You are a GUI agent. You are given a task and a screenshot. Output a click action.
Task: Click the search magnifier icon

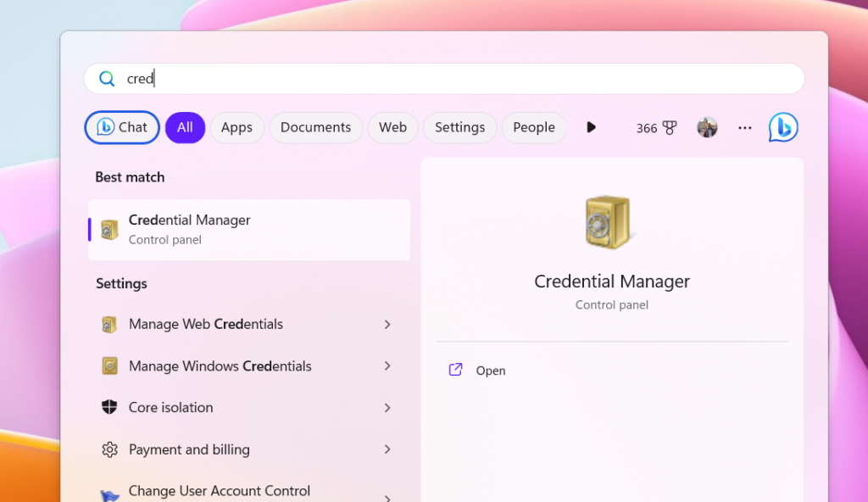[107, 79]
